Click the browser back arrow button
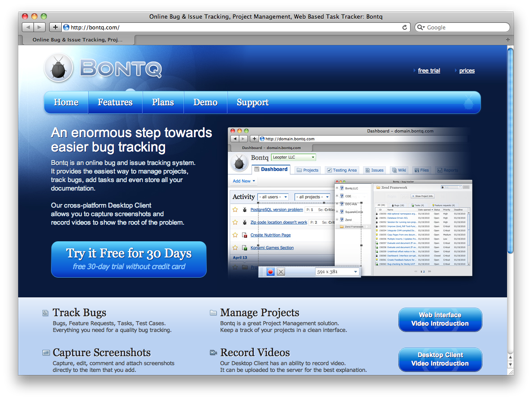 [x=28, y=27]
